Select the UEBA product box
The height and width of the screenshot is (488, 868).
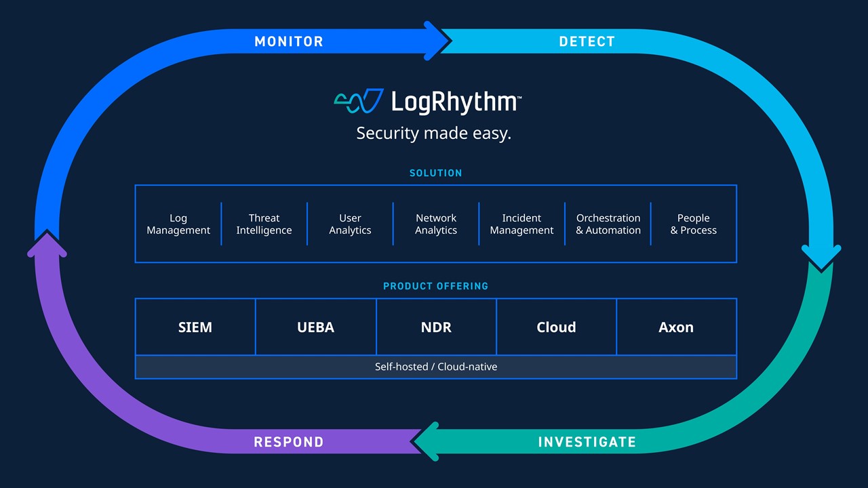(x=315, y=327)
